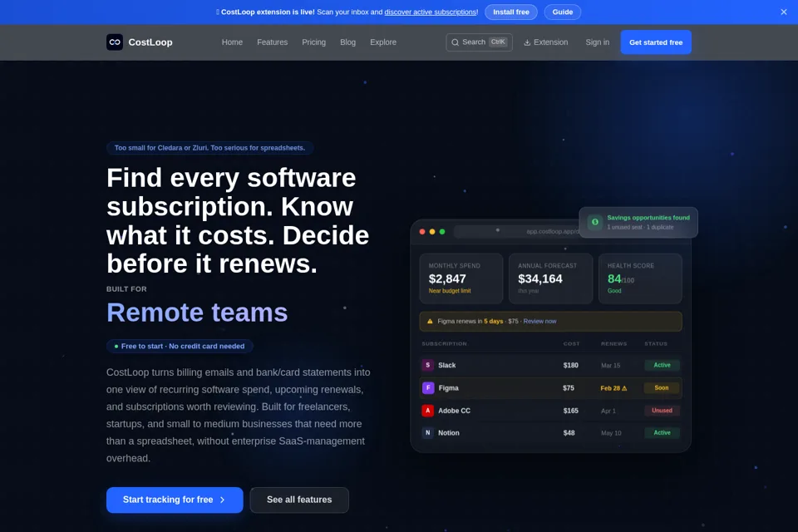This screenshot has height=532, width=798.
Task: Click arrow on Start tracking button
Action: [x=223, y=500]
